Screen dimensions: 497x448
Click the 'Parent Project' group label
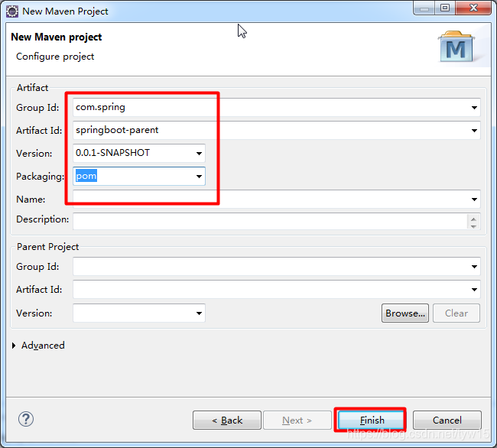47,247
